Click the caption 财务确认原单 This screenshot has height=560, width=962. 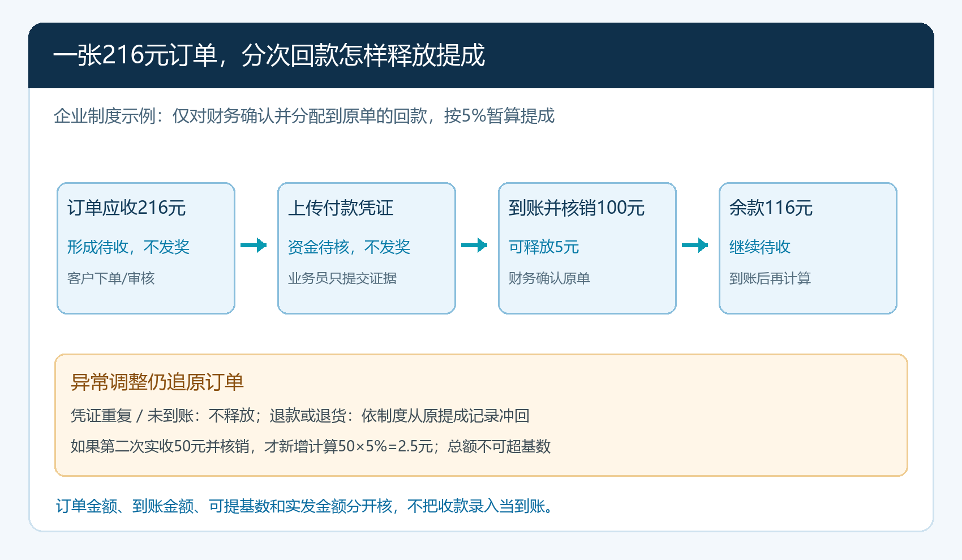click(x=549, y=278)
